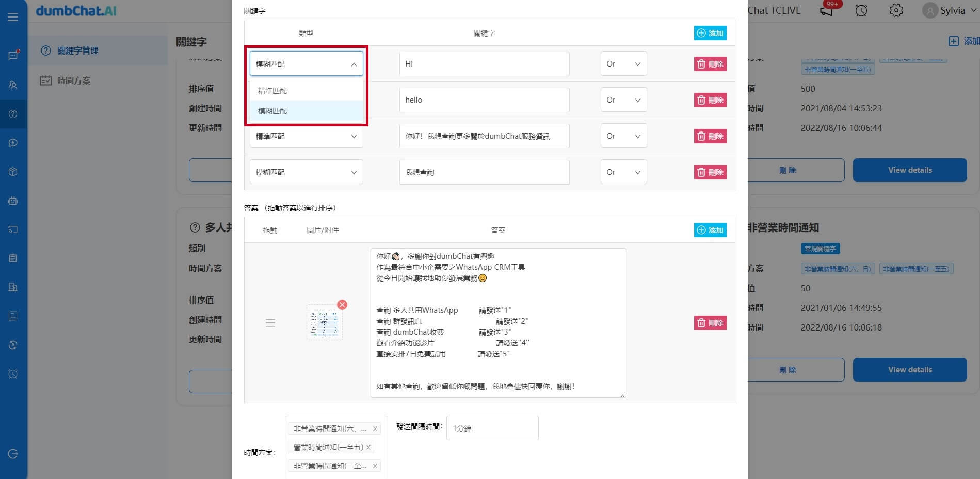Screen dimensions: 980x479
Task: Click the Hi keyword input field
Action: (x=484, y=64)
